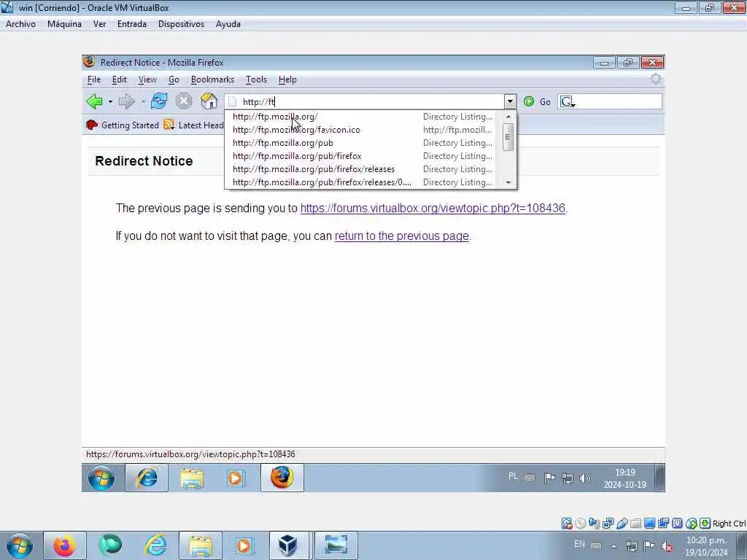
Task: Open Internet Explorer on host taskbar
Action: tap(156, 545)
